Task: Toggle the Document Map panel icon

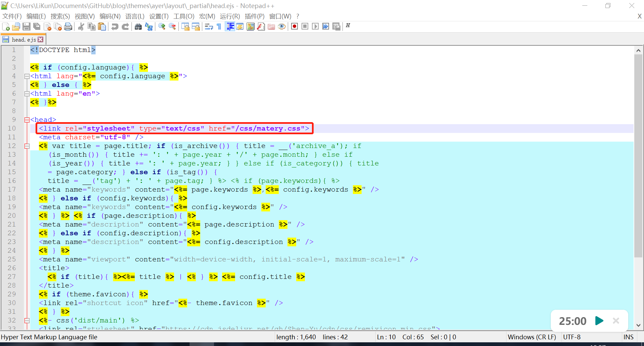Action: 250,27
